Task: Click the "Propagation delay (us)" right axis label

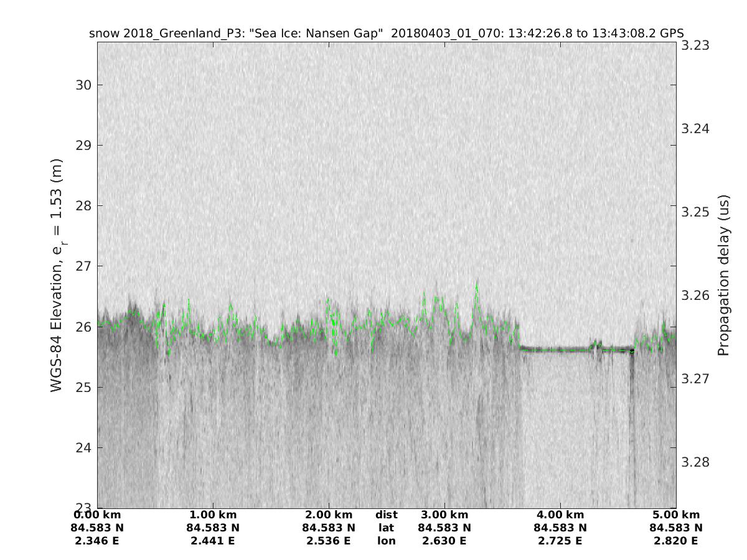Action: [723, 275]
